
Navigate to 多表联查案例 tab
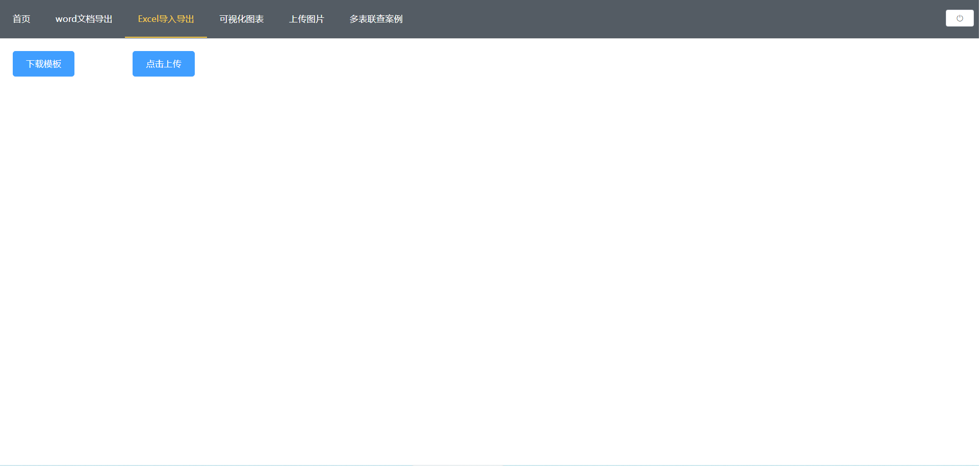point(376,19)
